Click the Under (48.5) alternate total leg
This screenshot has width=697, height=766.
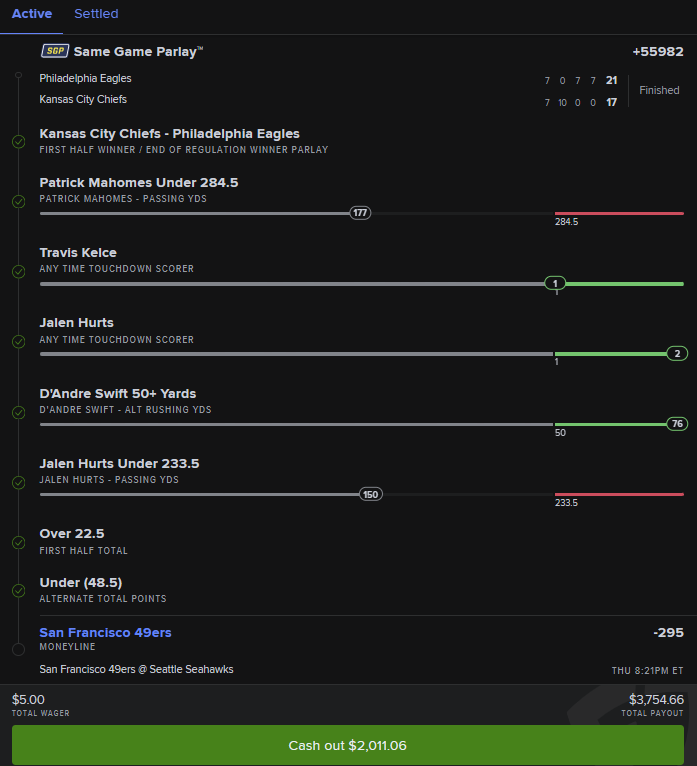81,583
